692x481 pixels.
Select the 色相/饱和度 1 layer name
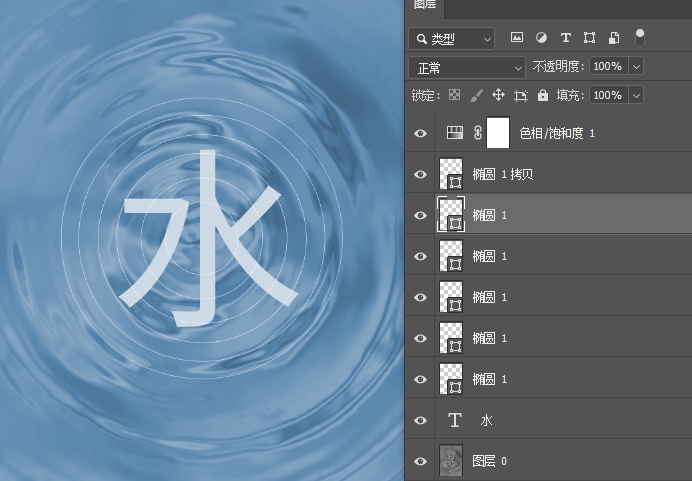coord(557,133)
